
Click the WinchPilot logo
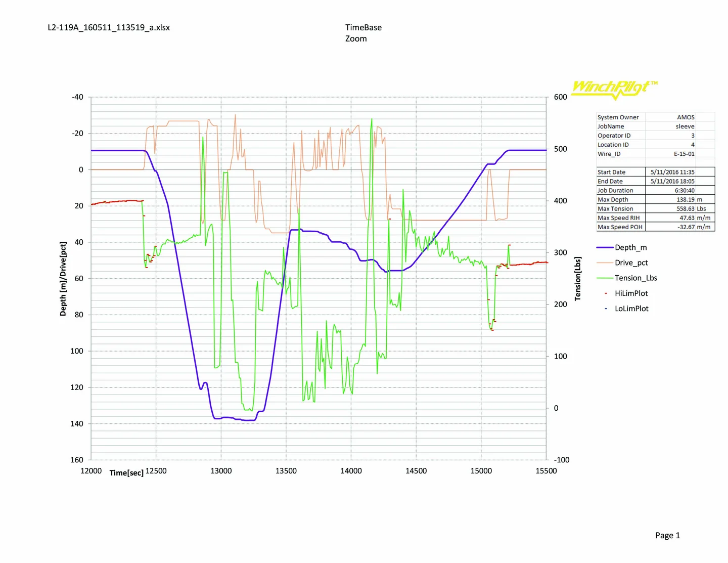[614, 89]
